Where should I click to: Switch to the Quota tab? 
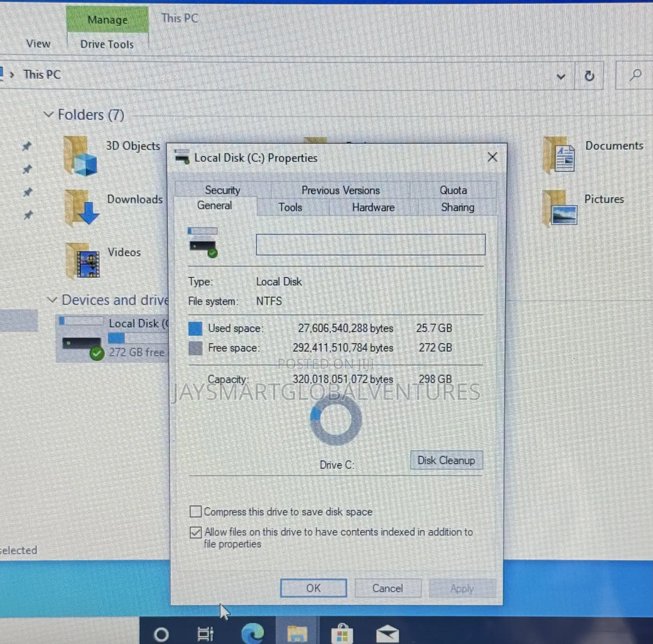pyautogui.click(x=453, y=190)
